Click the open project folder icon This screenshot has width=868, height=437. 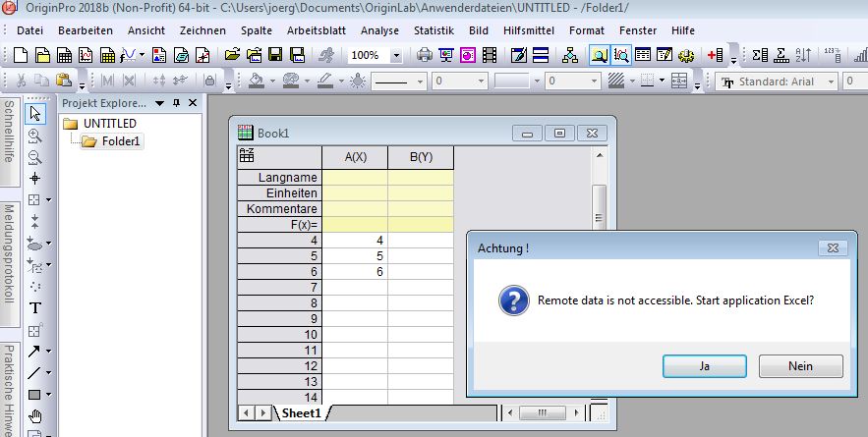coord(233,55)
